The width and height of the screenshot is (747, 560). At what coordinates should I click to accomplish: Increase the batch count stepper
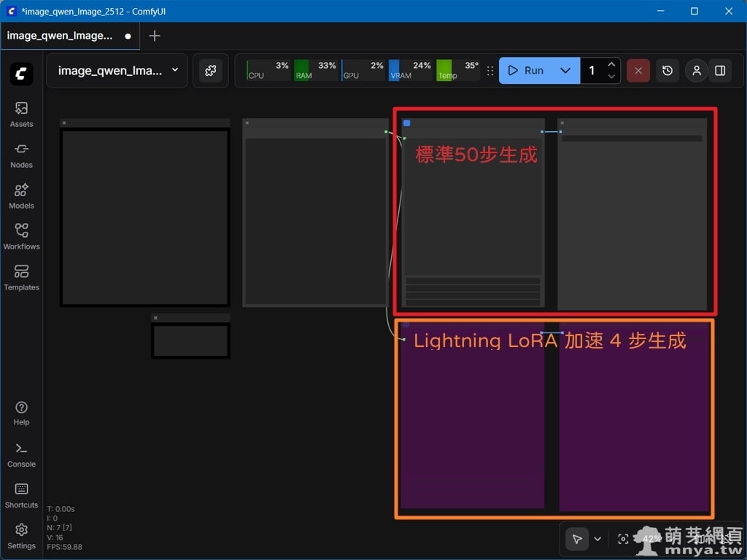tap(611, 65)
